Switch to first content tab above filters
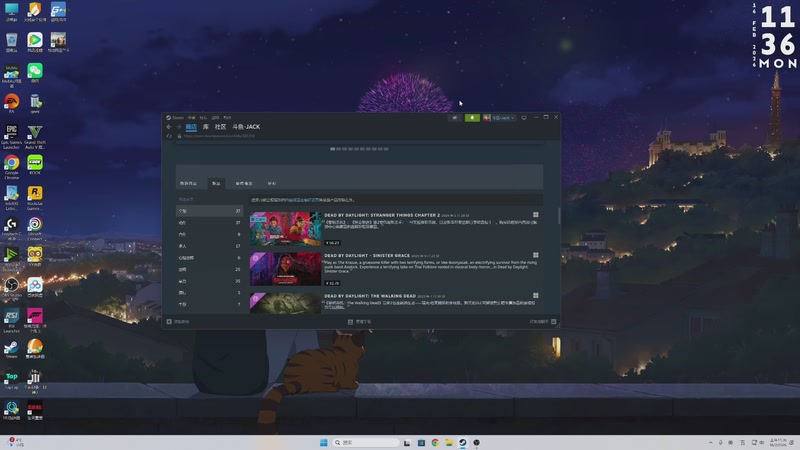Viewport: 800px width, 450px height. (188, 183)
